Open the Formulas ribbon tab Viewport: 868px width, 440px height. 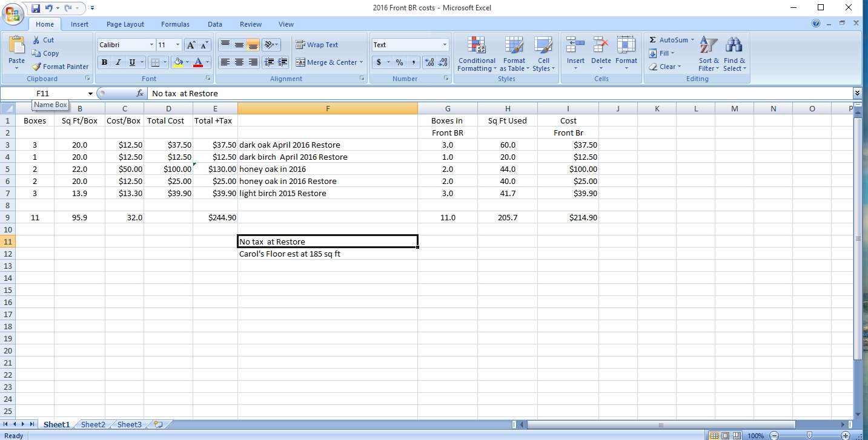click(175, 24)
